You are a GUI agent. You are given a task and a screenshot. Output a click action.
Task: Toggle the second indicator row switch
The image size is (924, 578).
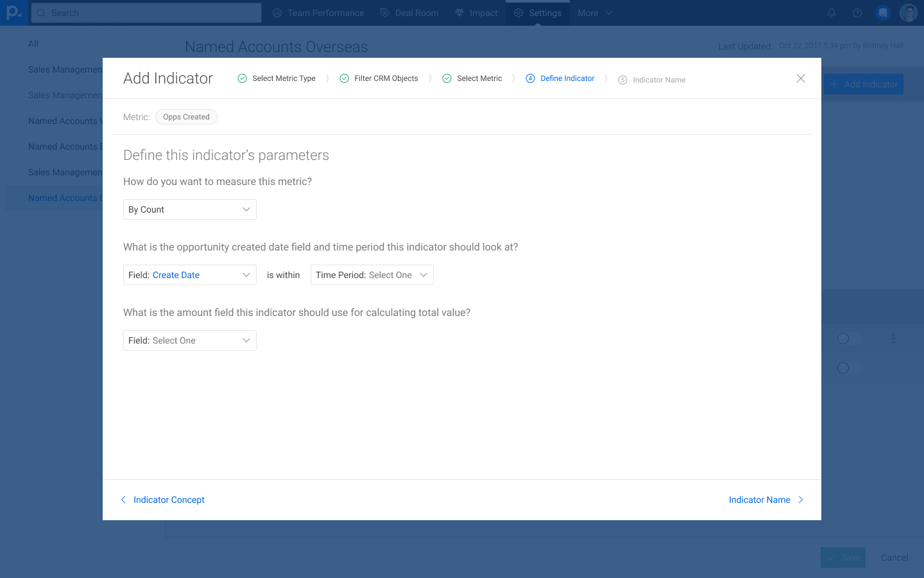point(848,368)
